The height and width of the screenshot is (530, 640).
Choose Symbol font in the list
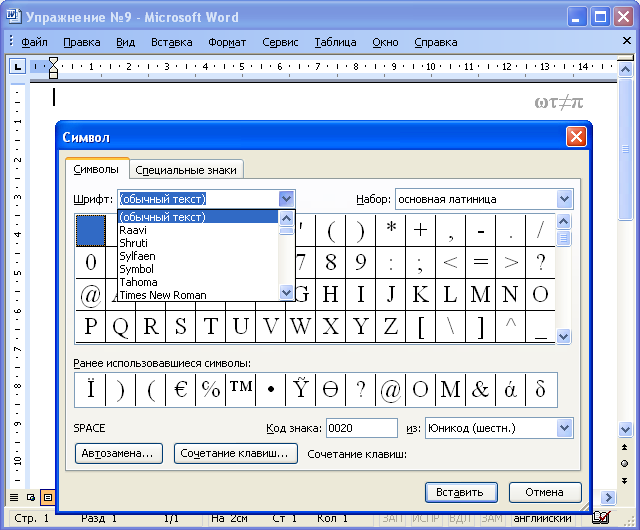[x=198, y=269]
